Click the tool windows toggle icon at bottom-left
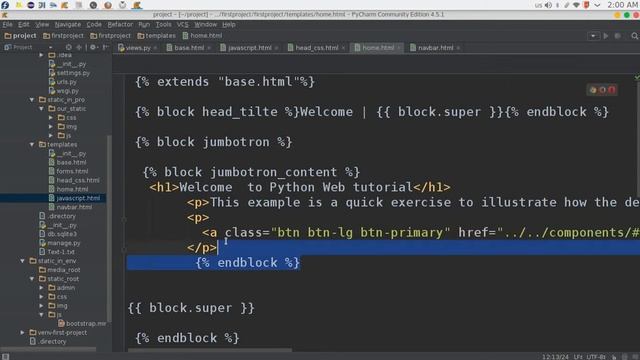The height and width of the screenshot is (360, 640). [x=6, y=357]
